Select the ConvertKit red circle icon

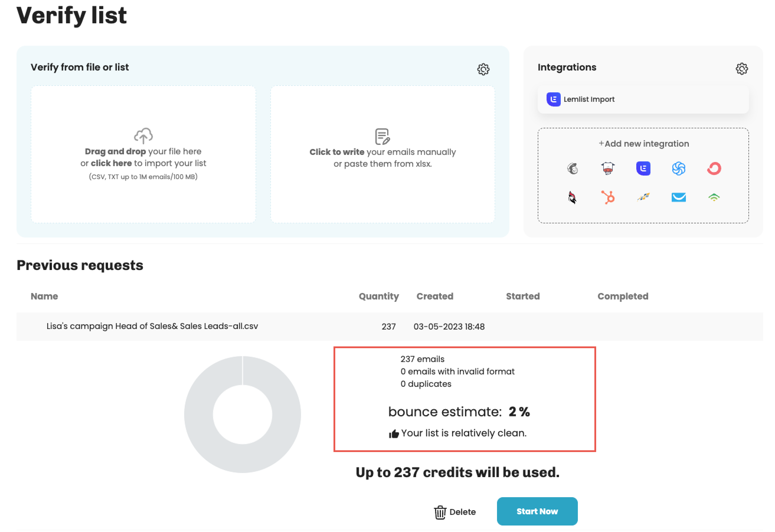[714, 168]
